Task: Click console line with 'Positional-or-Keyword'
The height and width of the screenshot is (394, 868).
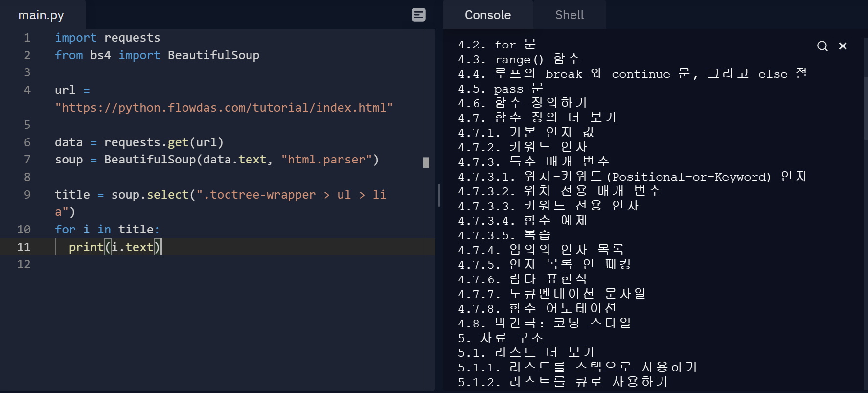Action: 633,177
